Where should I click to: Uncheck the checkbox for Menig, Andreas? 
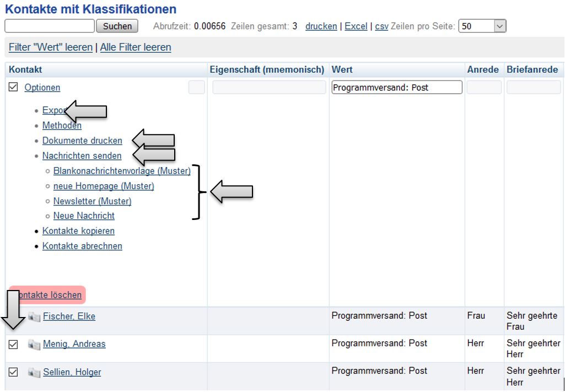pos(13,345)
